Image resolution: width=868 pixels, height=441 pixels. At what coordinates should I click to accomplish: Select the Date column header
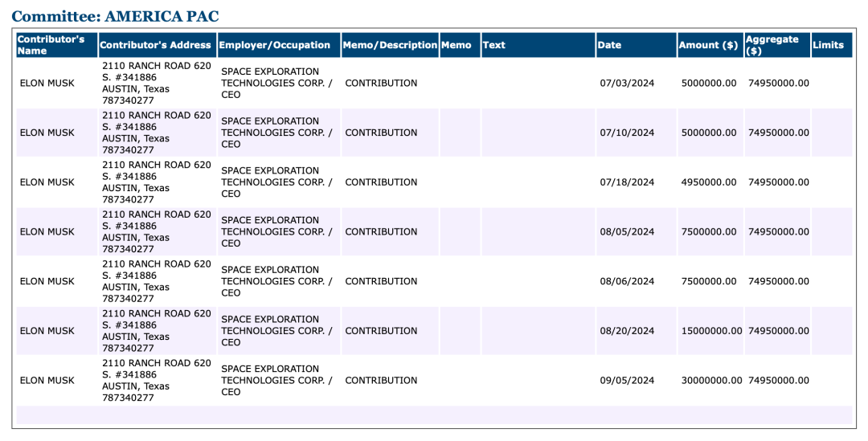609,45
